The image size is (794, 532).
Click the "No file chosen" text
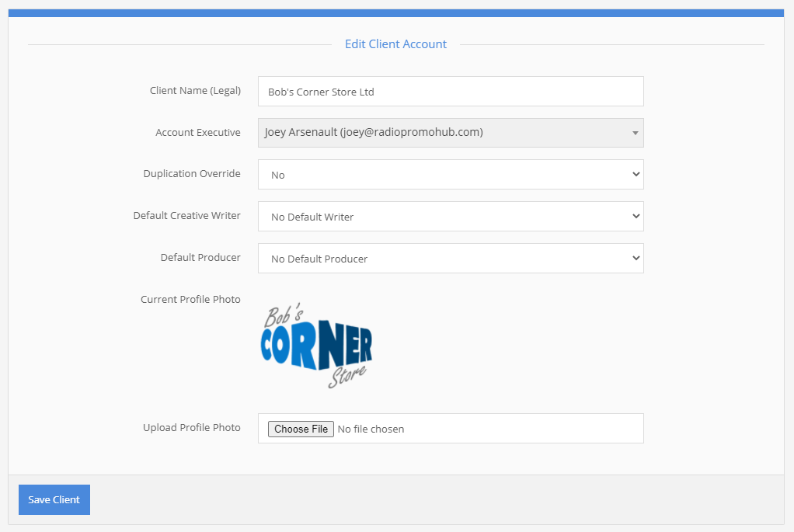point(371,429)
